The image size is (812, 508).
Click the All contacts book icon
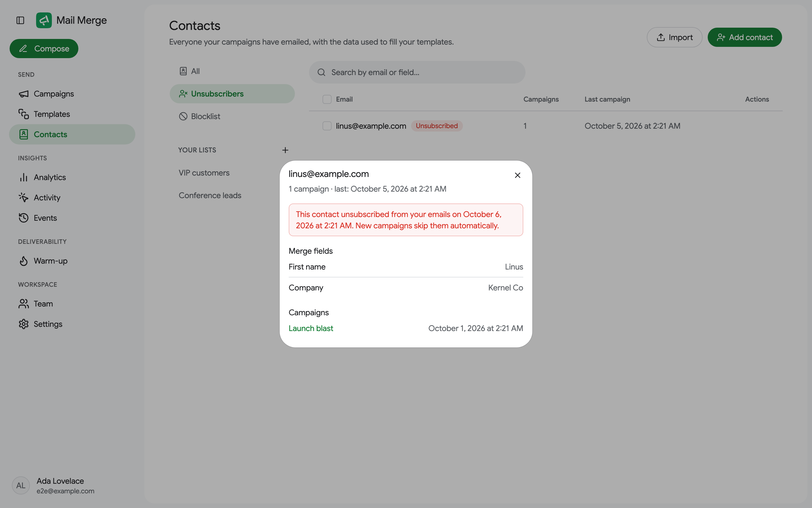point(183,71)
